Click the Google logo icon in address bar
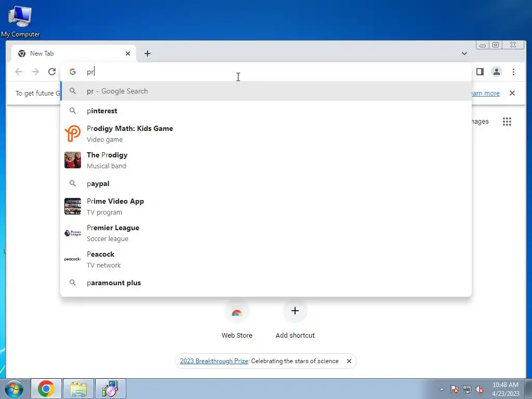This screenshot has width=532, height=399. point(72,72)
